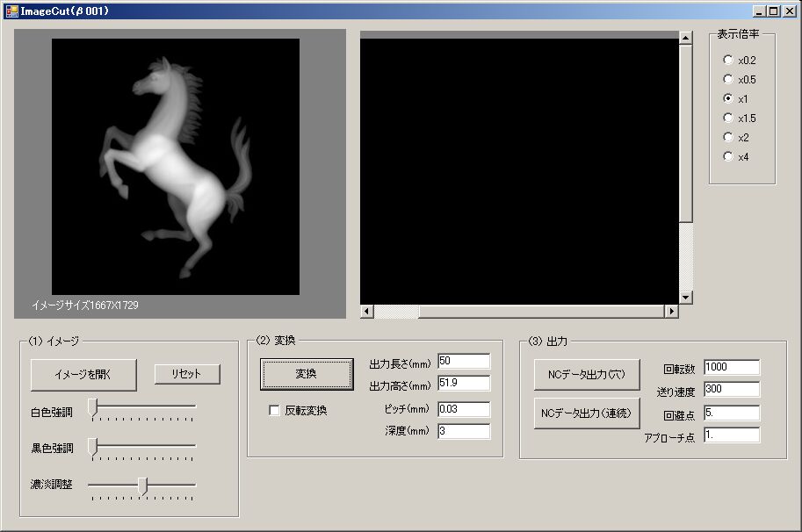802x532 pixels.
Task: Click the 濃淡調整 slider thumb
Action: 142,486
